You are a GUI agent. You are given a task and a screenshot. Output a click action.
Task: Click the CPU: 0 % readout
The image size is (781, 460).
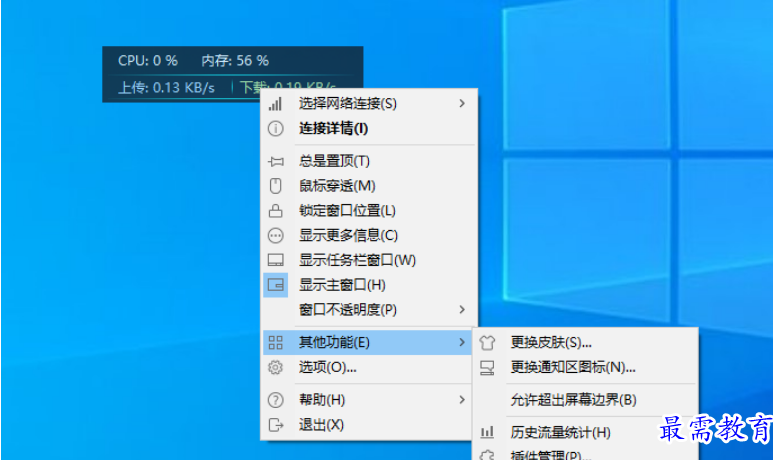148,61
